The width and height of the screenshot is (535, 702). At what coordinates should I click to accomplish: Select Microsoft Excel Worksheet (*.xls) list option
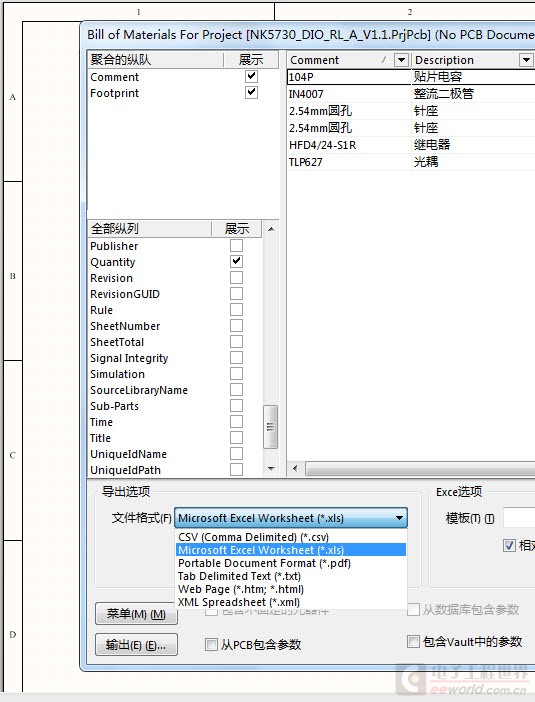[291, 550]
